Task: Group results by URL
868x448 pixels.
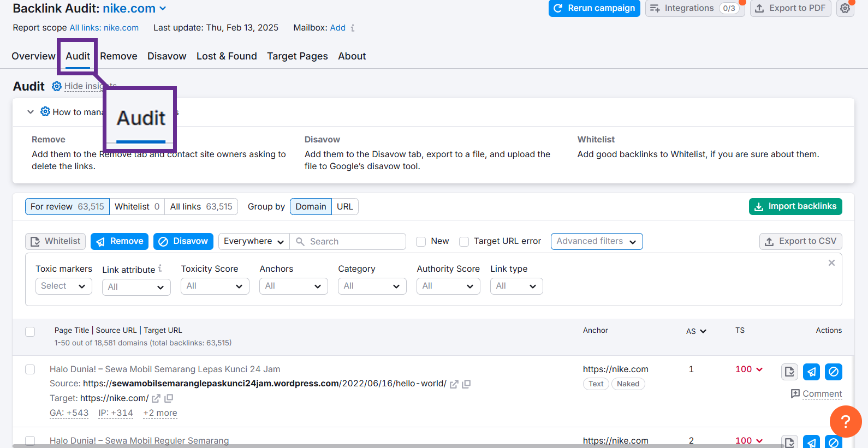Action: point(345,206)
